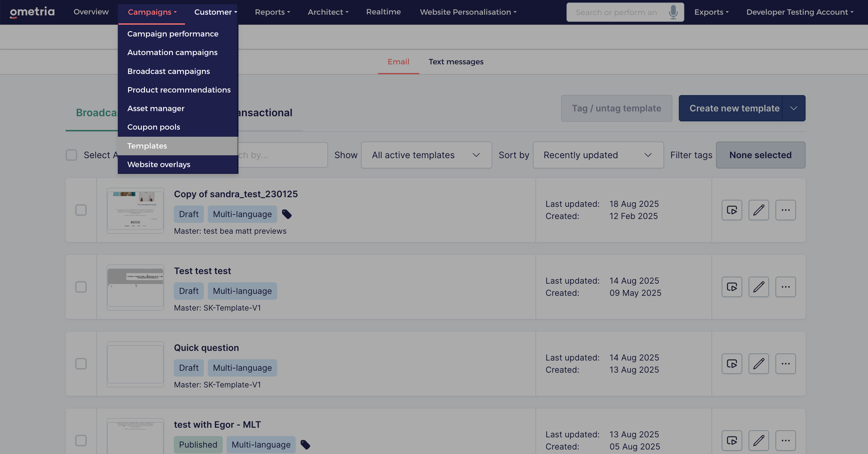Switch to the Email tab
The height and width of the screenshot is (454, 868).
[x=398, y=62]
